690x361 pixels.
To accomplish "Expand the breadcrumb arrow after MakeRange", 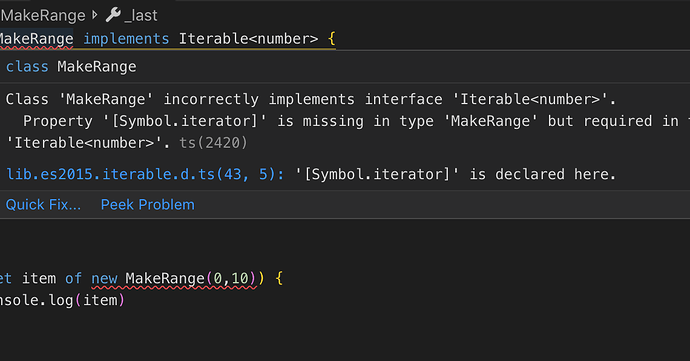I will coord(95,15).
